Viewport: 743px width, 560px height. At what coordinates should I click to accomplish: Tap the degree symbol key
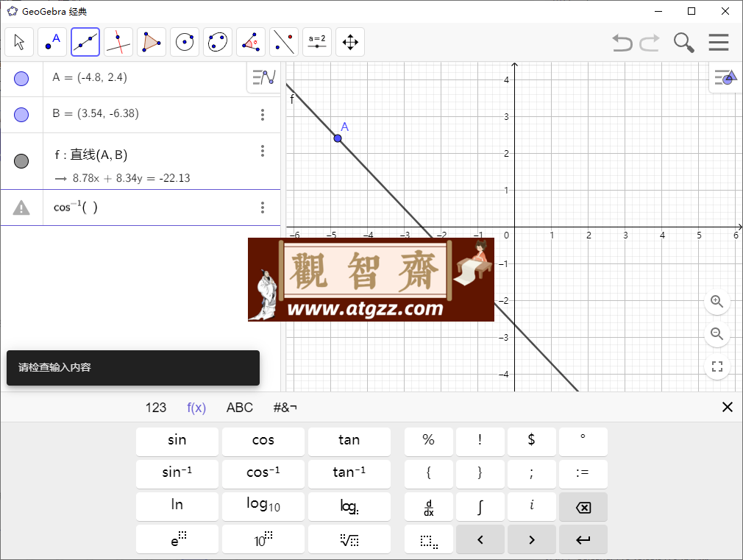pos(583,441)
